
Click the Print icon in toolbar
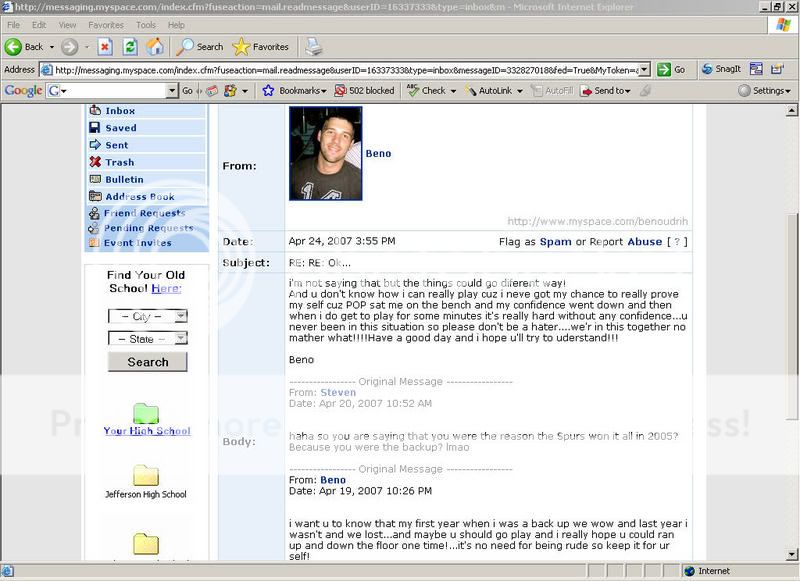[313, 47]
